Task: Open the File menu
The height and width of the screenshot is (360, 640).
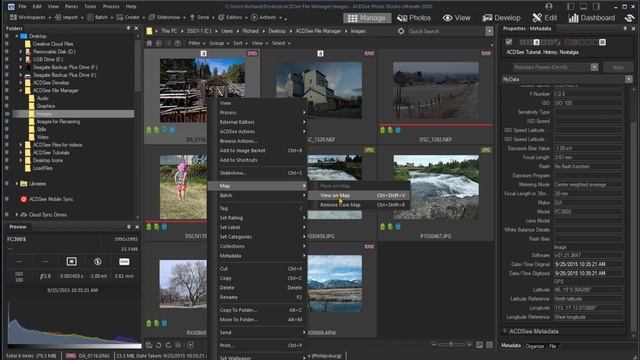Action: pos(22,7)
